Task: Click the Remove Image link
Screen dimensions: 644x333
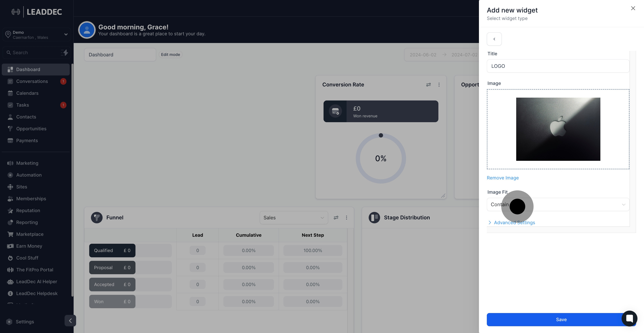Action: tap(503, 178)
